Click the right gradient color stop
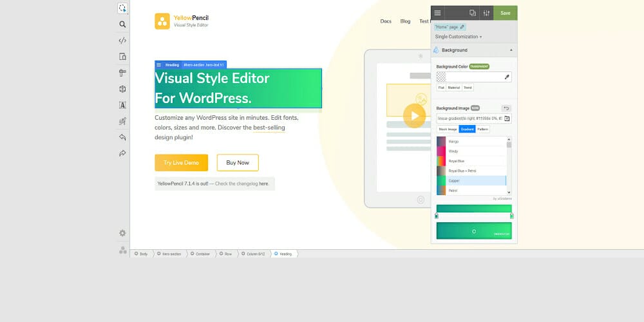 pyautogui.click(x=512, y=216)
